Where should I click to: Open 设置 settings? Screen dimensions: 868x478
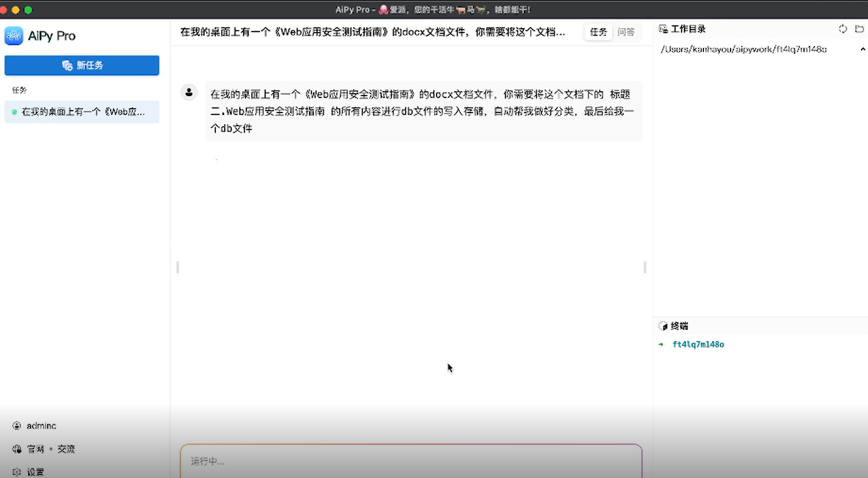[35, 472]
